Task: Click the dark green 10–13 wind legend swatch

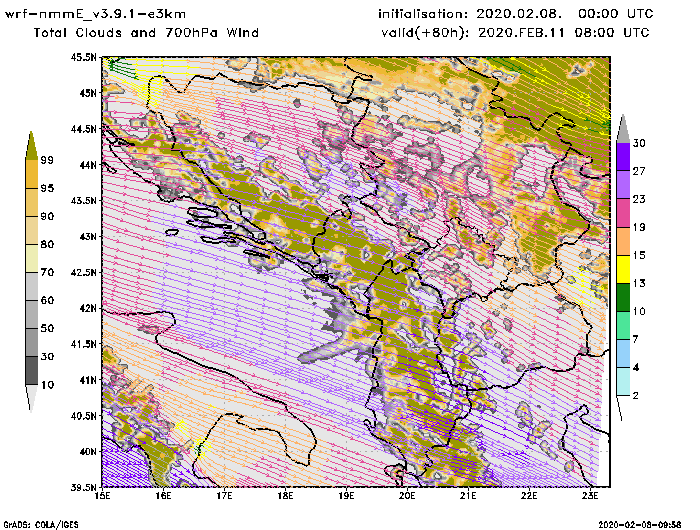Action: pyautogui.click(x=623, y=297)
